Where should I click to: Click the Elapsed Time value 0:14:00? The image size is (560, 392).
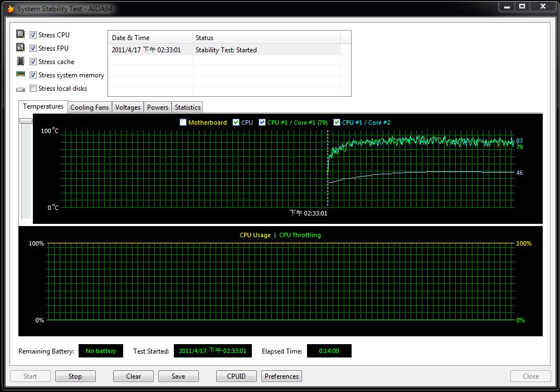click(x=329, y=351)
